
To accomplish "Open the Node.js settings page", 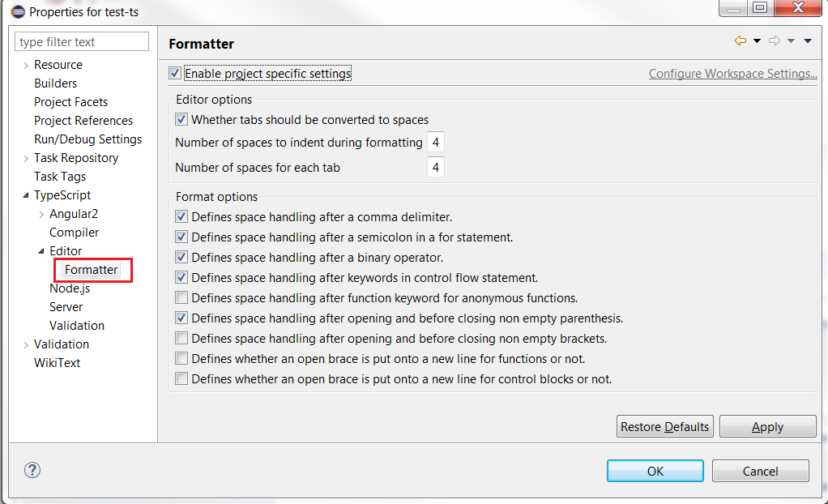I will (x=70, y=288).
